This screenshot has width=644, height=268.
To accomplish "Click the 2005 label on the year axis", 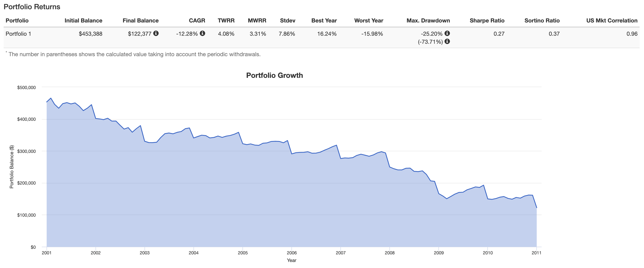I will tap(243, 253).
